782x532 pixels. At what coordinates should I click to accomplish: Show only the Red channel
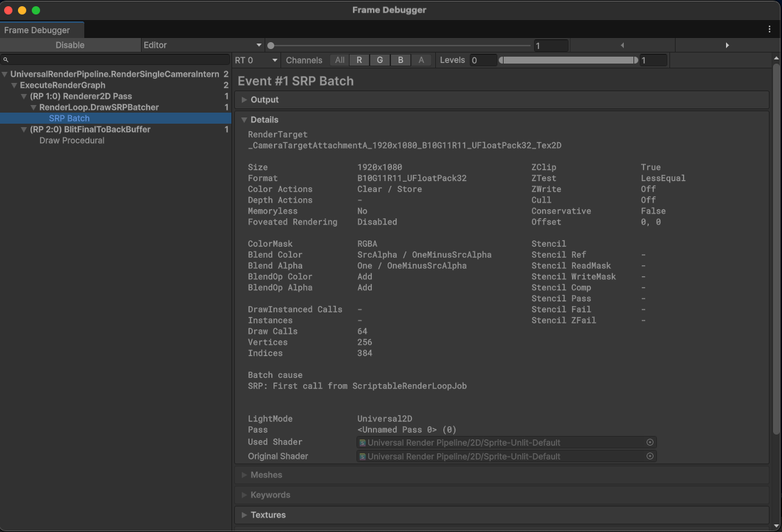click(359, 60)
